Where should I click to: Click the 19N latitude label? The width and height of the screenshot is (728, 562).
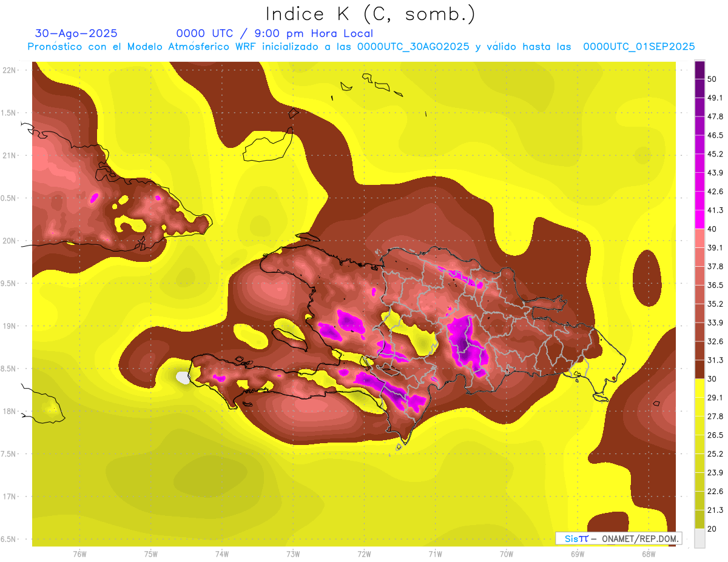[x=9, y=326]
